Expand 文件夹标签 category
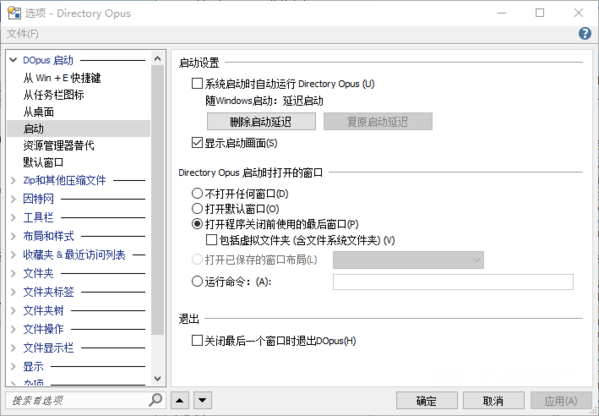This screenshot has width=599, height=416. click(x=13, y=292)
